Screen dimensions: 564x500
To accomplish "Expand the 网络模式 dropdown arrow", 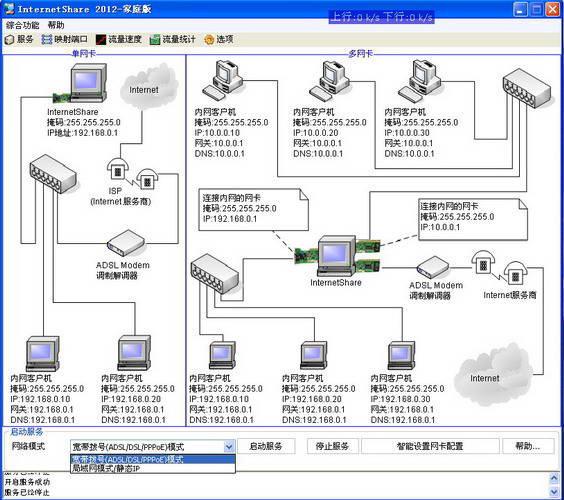I will (x=229, y=447).
